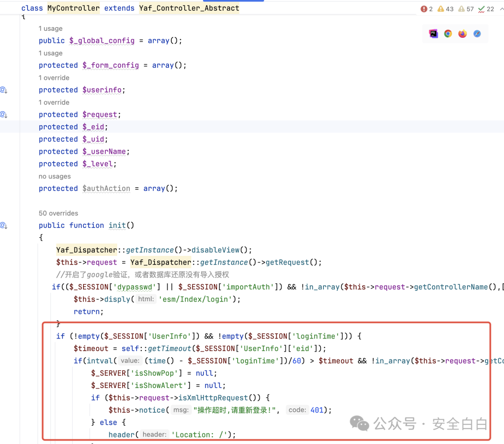
Task: Click the 22 typos checkmark indicator
Action: click(486, 9)
